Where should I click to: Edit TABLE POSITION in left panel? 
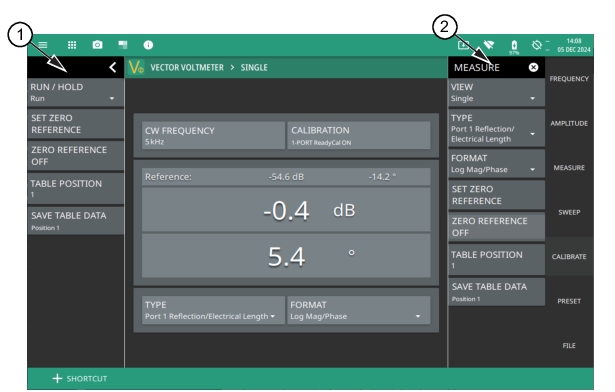click(x=76, y=188)
